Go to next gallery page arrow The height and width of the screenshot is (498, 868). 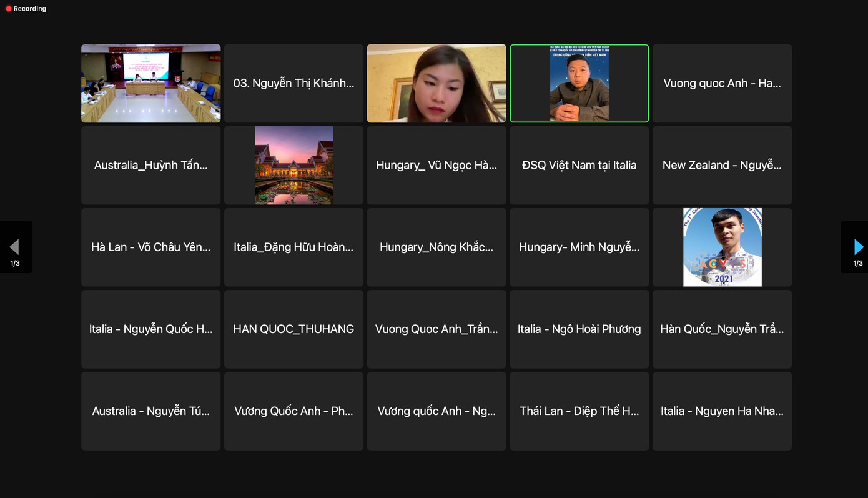(858, 247)
